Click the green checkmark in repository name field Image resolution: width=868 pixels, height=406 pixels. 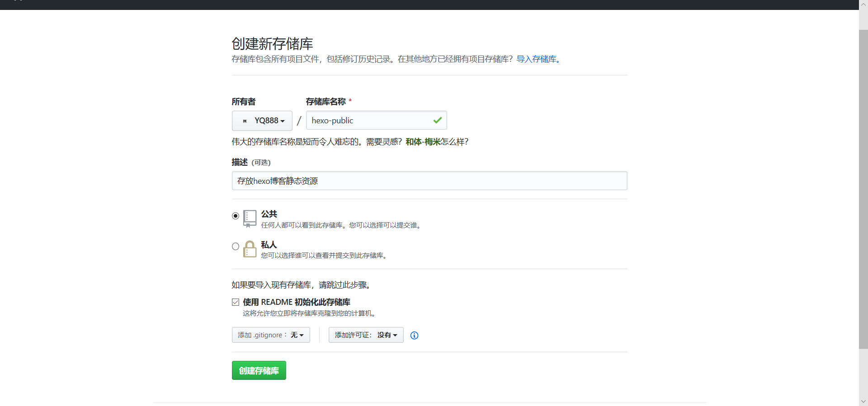tap(437, 120)
